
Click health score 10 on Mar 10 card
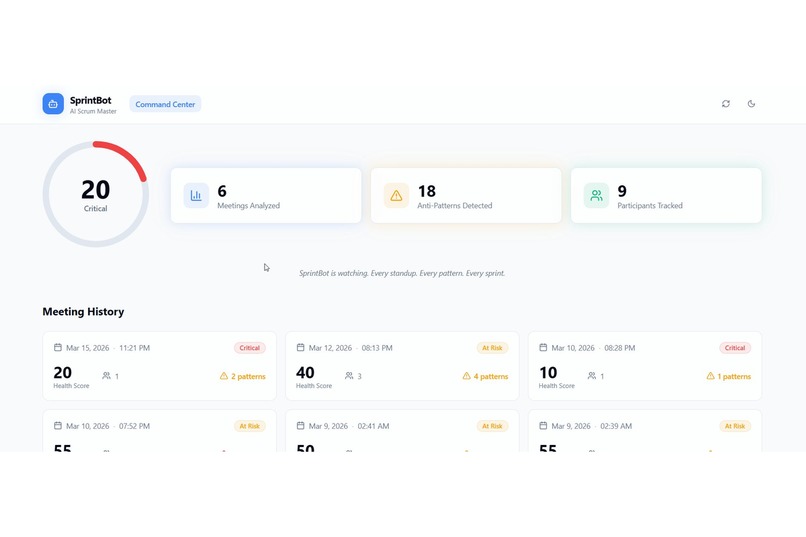(548, 373)
